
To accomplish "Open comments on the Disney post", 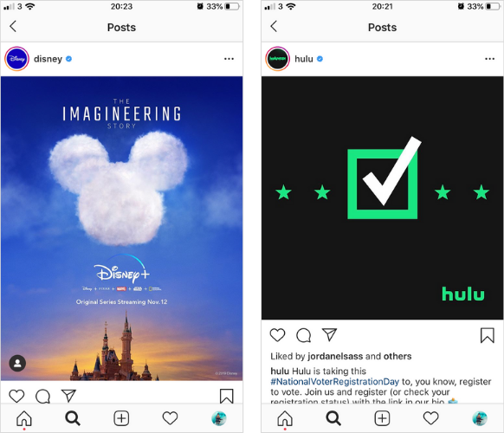I will [x=42, y=396].
